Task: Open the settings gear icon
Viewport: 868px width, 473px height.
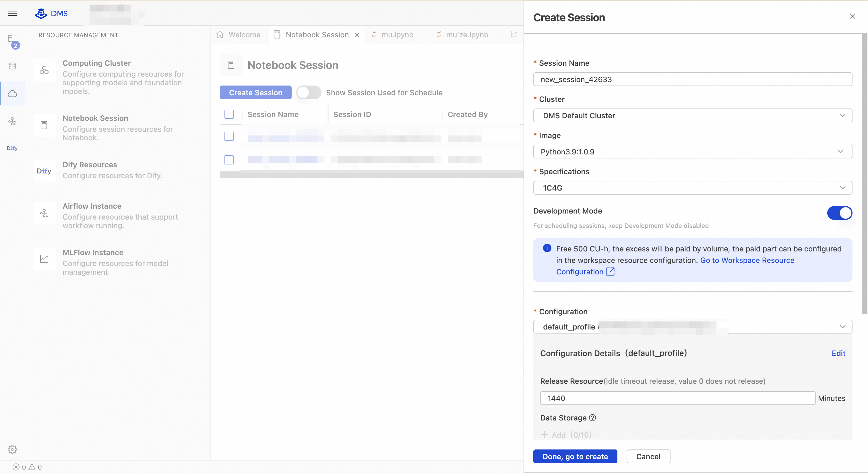Action: pos(12,449)
